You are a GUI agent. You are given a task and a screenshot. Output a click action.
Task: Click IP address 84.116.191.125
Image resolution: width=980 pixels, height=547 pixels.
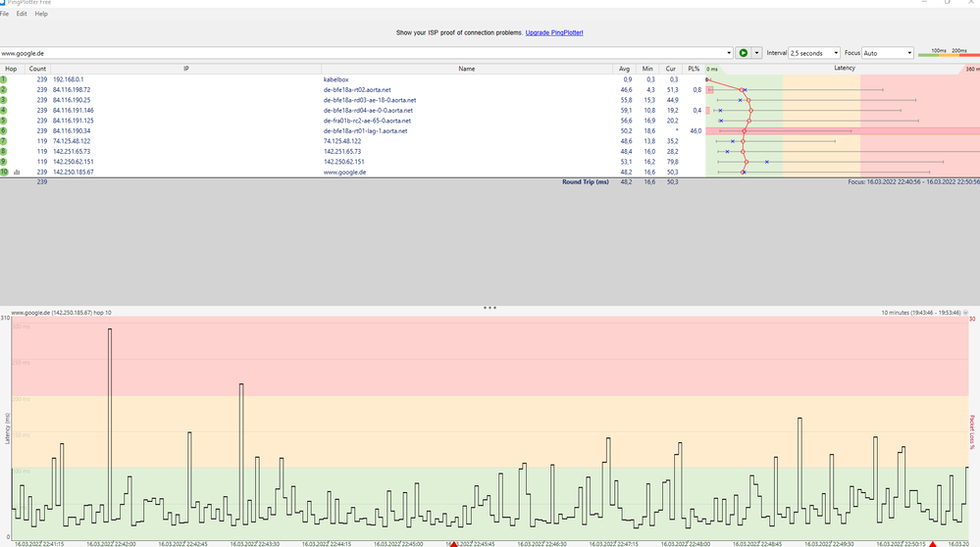74,121
